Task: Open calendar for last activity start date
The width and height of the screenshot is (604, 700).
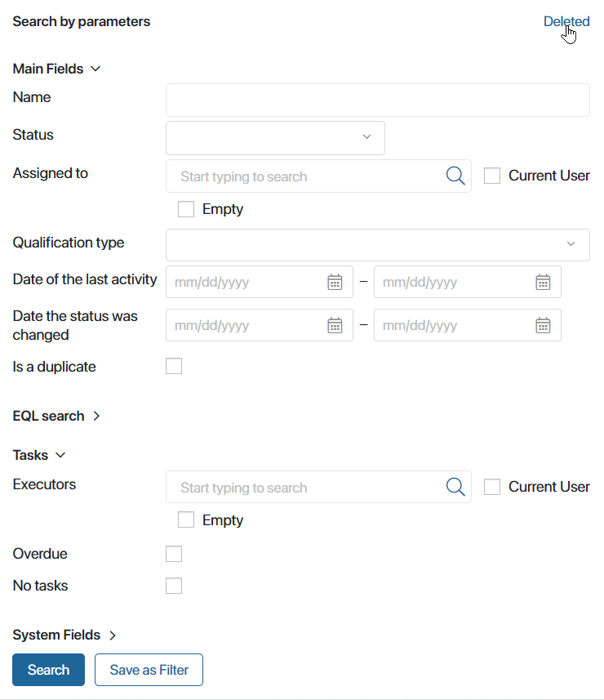Action: (335, 282)
